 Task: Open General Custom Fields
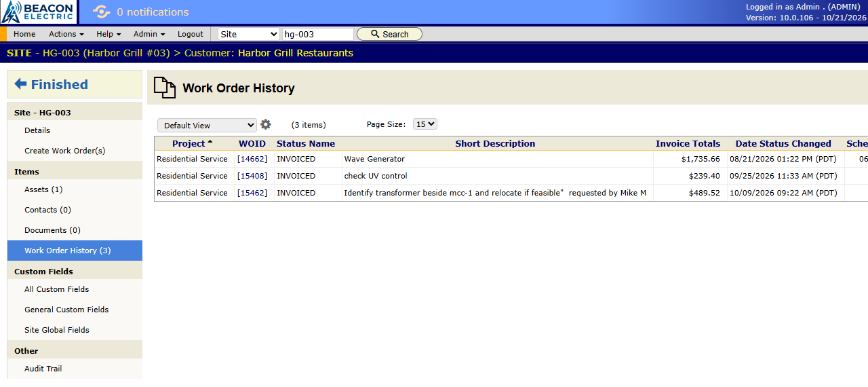coord(66,310)
